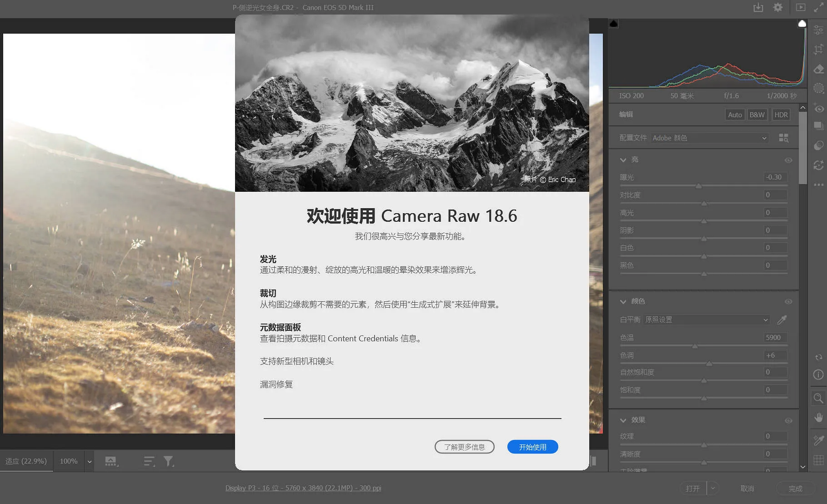Screen dimensions: 827x504
Task: Select the Edit sliders panel icon
Action: [818, 30]
